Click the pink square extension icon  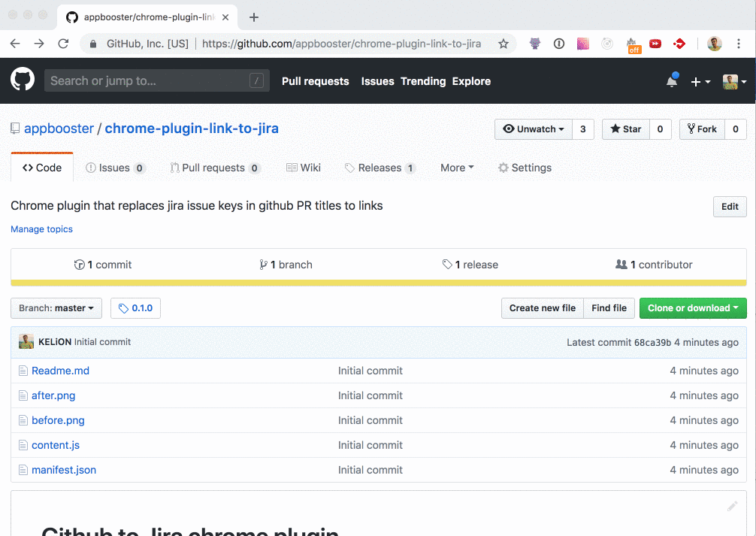(583, 44)
